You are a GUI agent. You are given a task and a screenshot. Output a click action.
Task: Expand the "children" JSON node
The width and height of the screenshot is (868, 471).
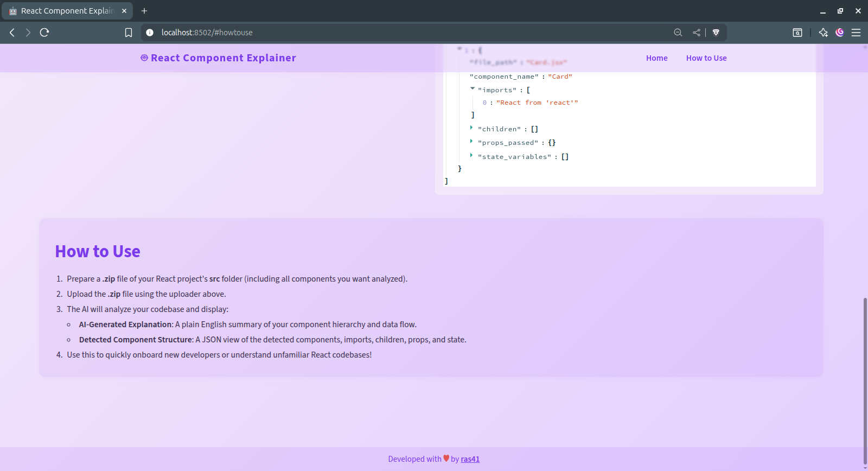[471, 128]
